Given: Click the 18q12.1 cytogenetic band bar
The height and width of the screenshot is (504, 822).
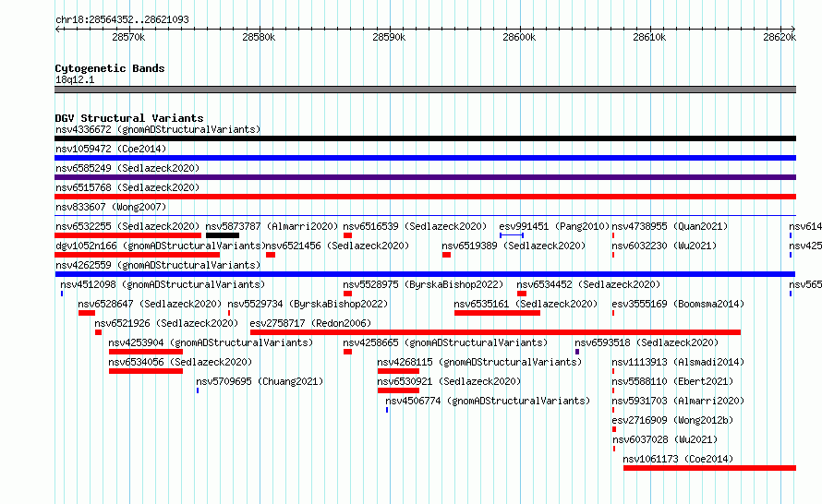Looking at the screenshot, I should coord(425,90).
